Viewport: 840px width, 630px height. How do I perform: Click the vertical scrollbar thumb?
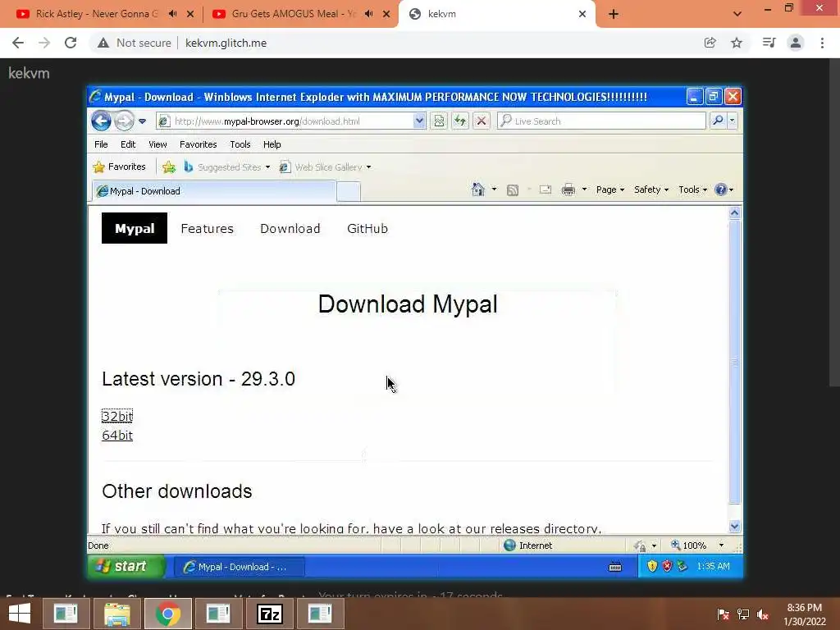[734, 362]
